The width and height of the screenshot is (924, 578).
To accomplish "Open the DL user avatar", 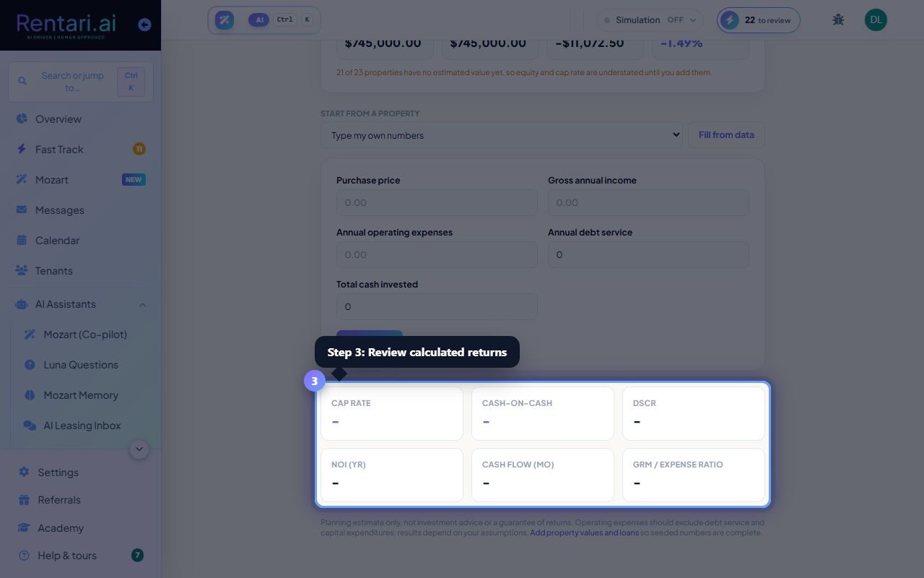I will [876, 20].
